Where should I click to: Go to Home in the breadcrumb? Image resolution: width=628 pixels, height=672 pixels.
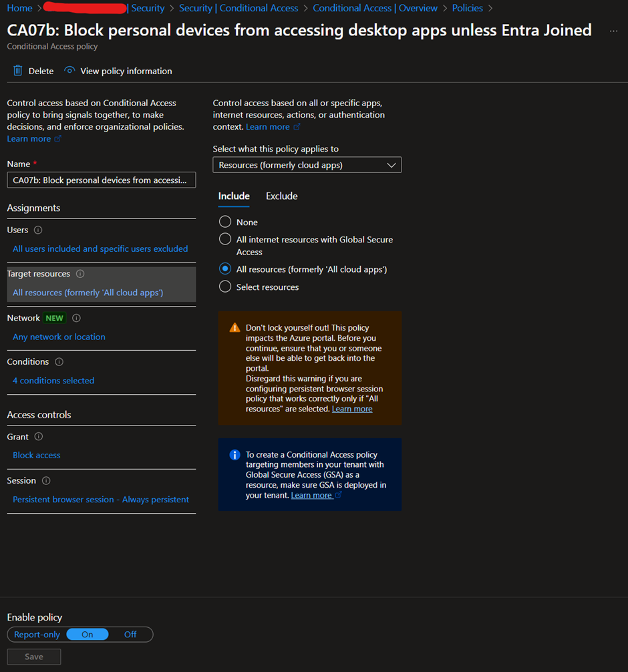click(x=20, y=8)
